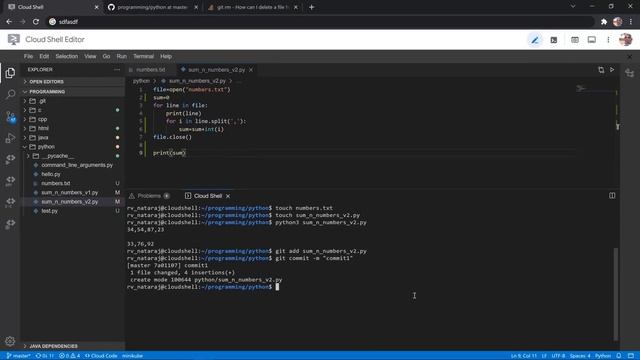Click the Ln 9, Col 11 cursor position
640x360 pixels.
(x=524, y=356)
